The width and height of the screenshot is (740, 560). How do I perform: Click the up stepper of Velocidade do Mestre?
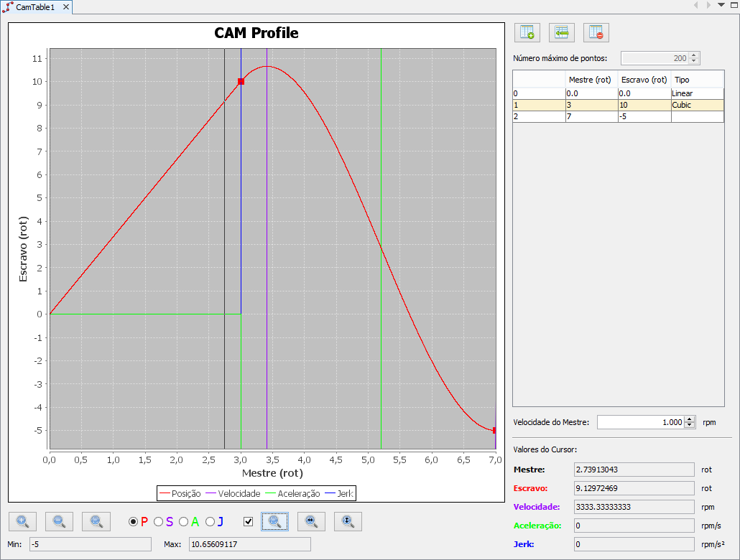688,418
